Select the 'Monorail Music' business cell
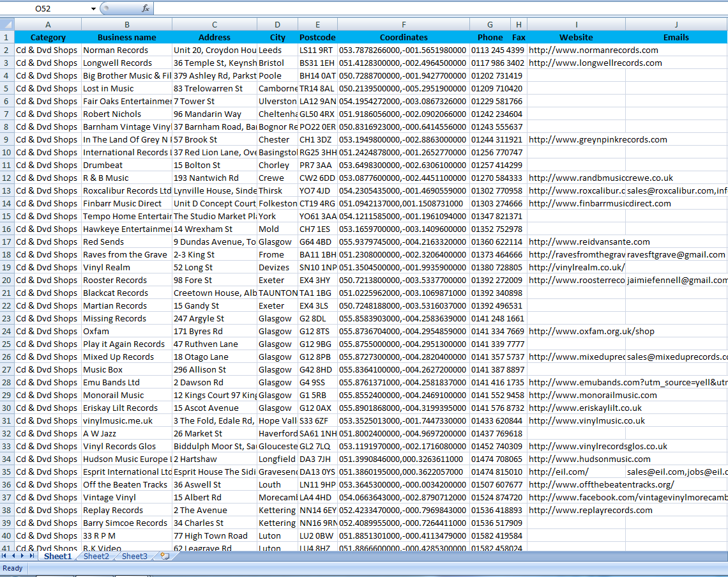The width and height of the screenshot is (728, 577). 126,395
